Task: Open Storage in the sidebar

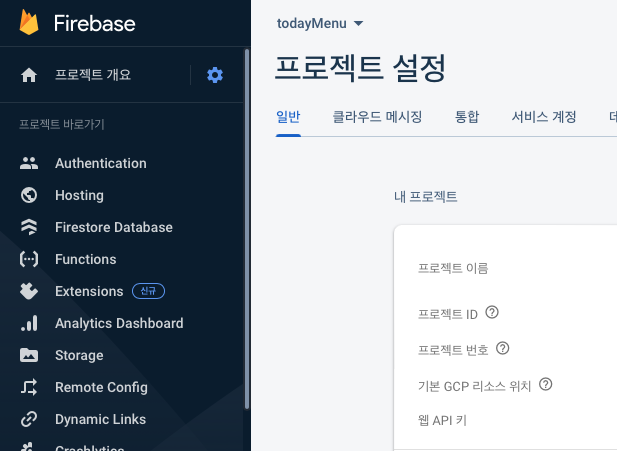Action: pos(79,355)
